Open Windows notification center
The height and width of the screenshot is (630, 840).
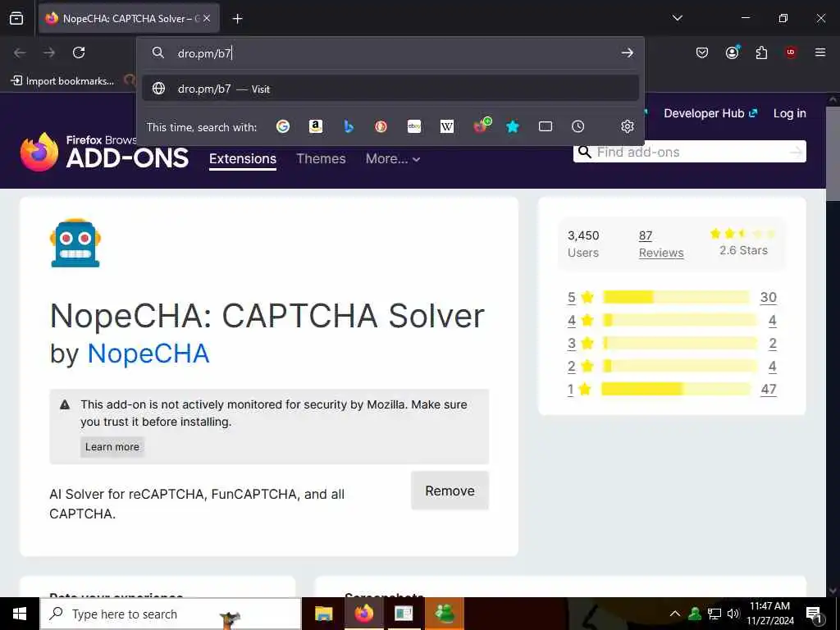(x=815, y=614)
